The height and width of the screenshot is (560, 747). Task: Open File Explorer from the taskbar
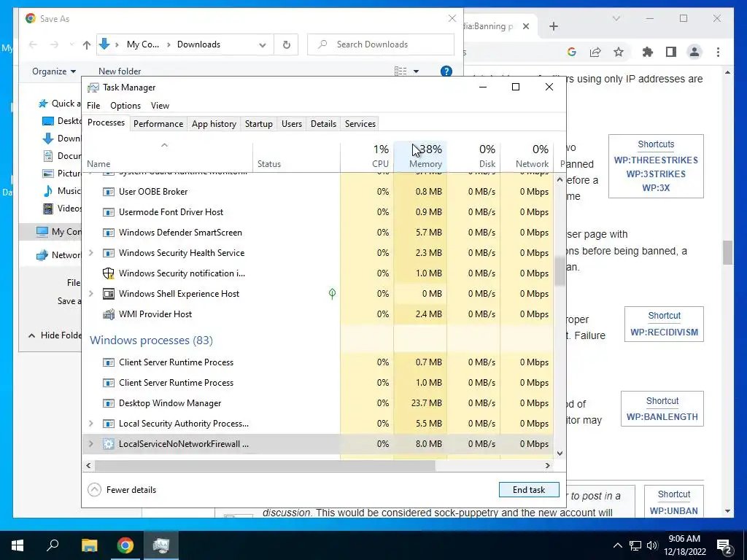click(89, 545)
